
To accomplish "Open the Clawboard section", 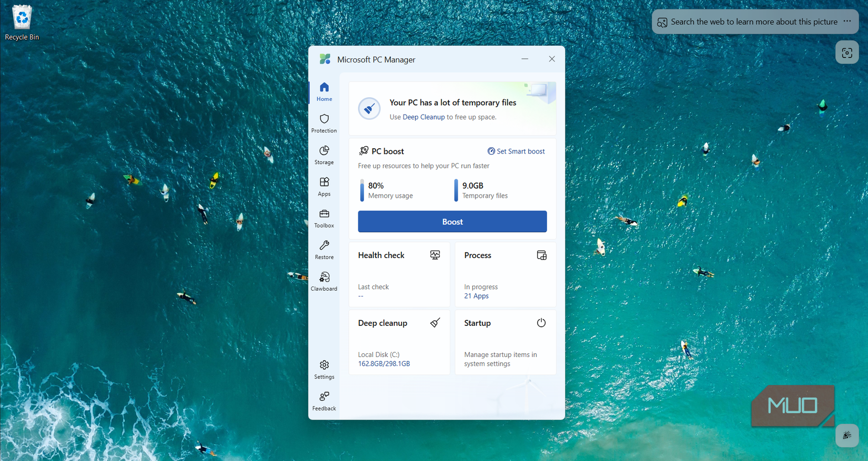I will tap(324, 281).
